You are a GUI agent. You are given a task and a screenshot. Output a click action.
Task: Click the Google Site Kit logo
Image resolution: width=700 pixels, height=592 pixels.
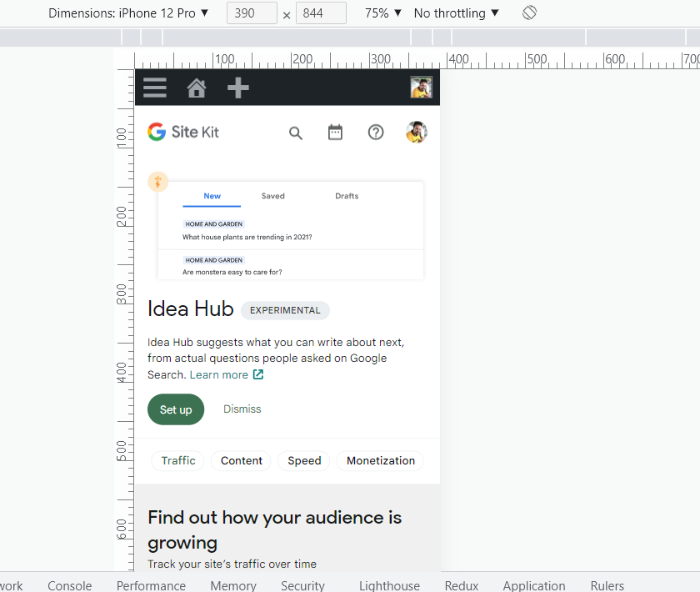point(183,133)
